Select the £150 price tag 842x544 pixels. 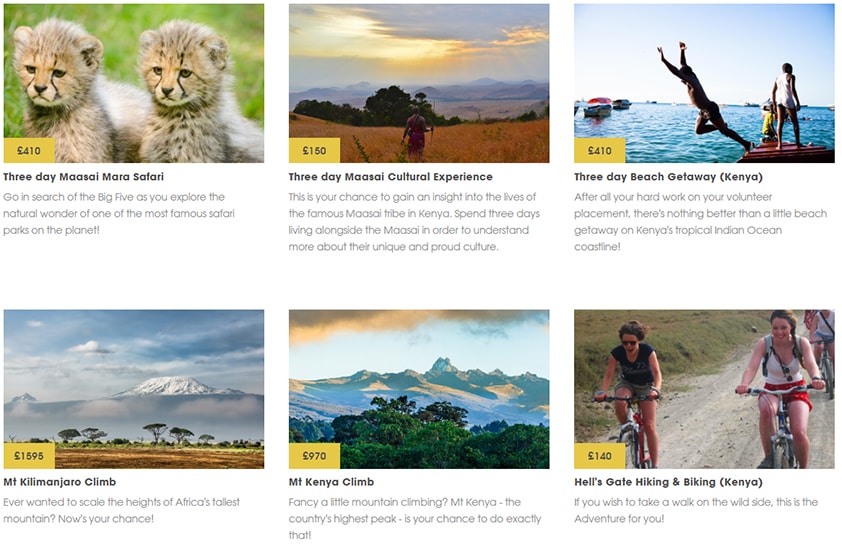click(x=314, y=151)
